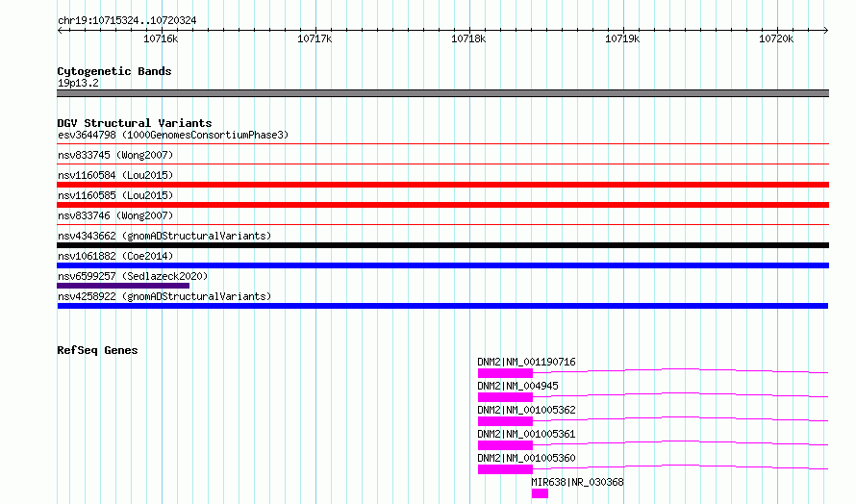Click the thin red line under esv3644798
Screen dimensions: 856x504
point(442,144)
